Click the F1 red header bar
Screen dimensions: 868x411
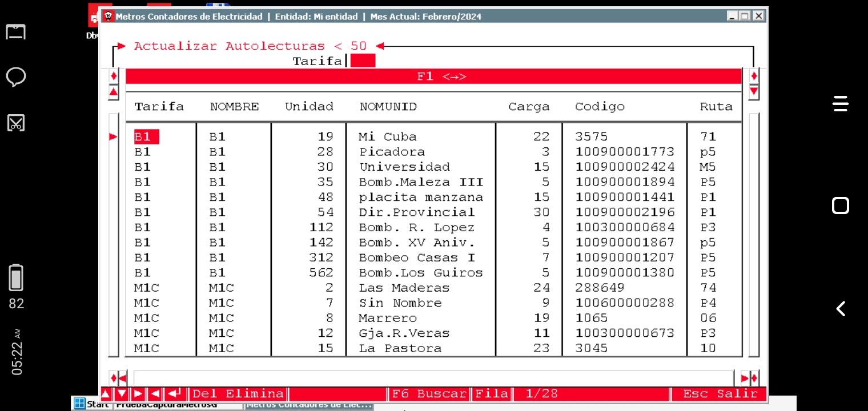click(433, 76)
